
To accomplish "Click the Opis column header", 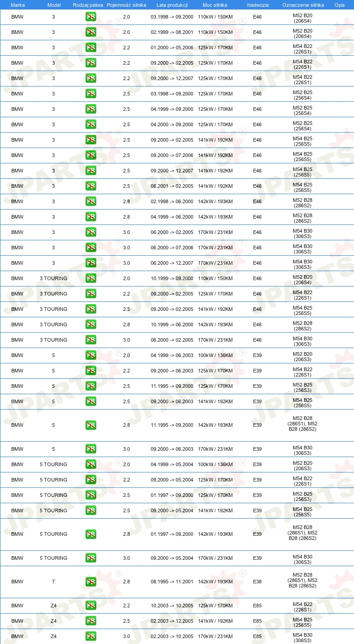I will click(x=339, y=5).
